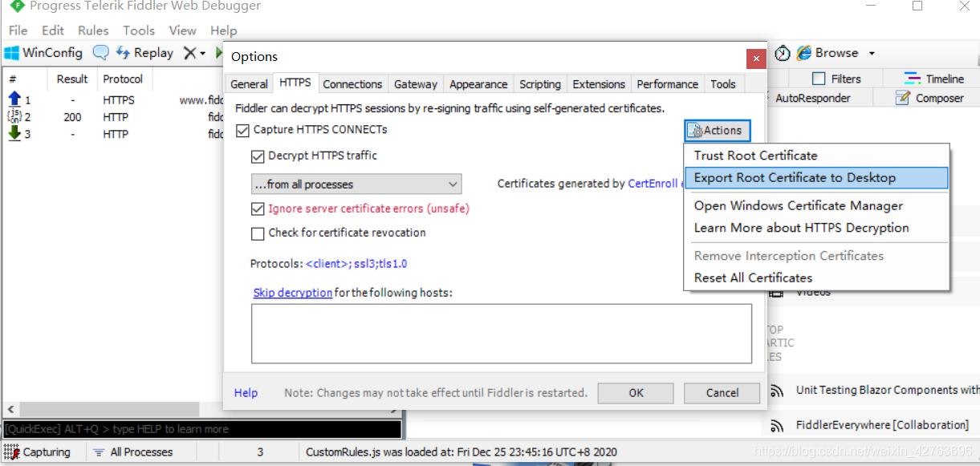
Task: Click the Result column header
Action: (x=72, y=79)
